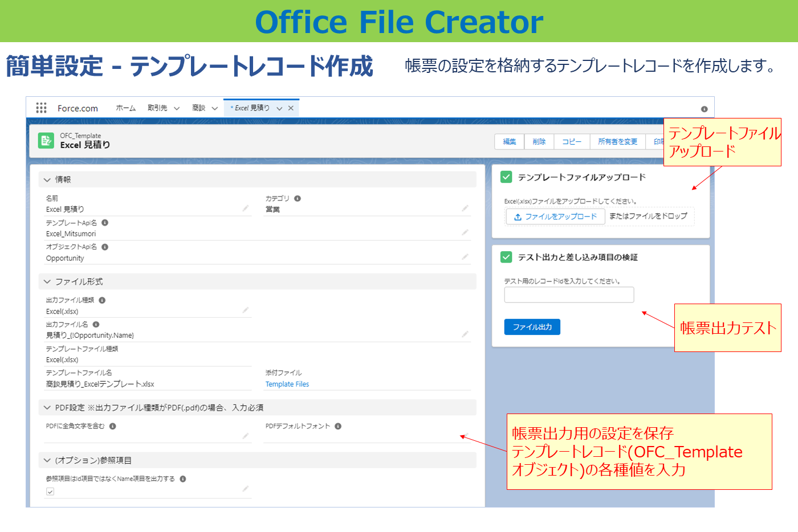
Task: Edit PDFに全角文字を含む pencil icon
Action: tap(246, 436)
